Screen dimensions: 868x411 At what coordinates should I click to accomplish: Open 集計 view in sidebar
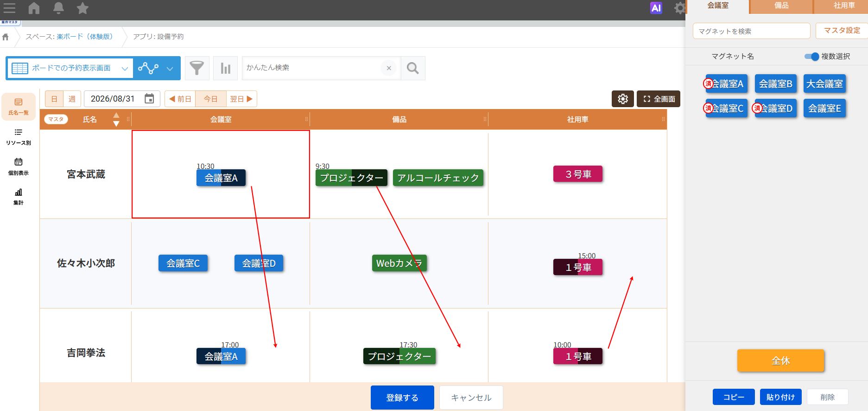[x=19, y=197]
